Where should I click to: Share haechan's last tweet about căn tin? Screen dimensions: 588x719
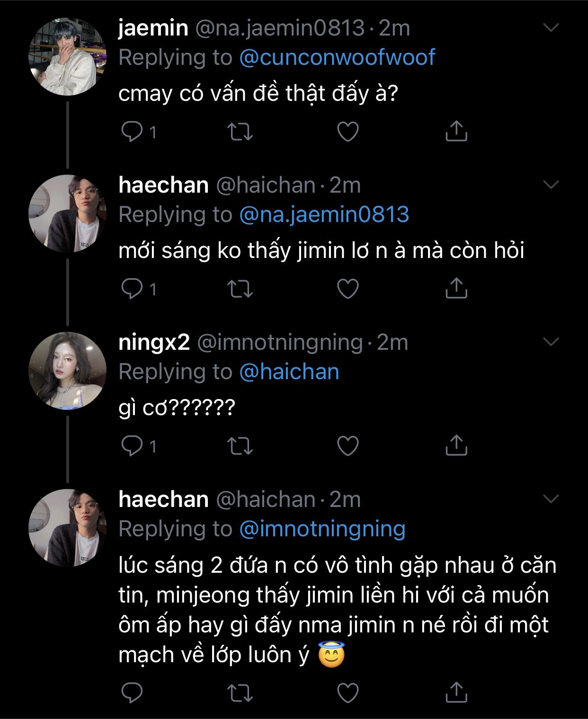tap(456, 692)
